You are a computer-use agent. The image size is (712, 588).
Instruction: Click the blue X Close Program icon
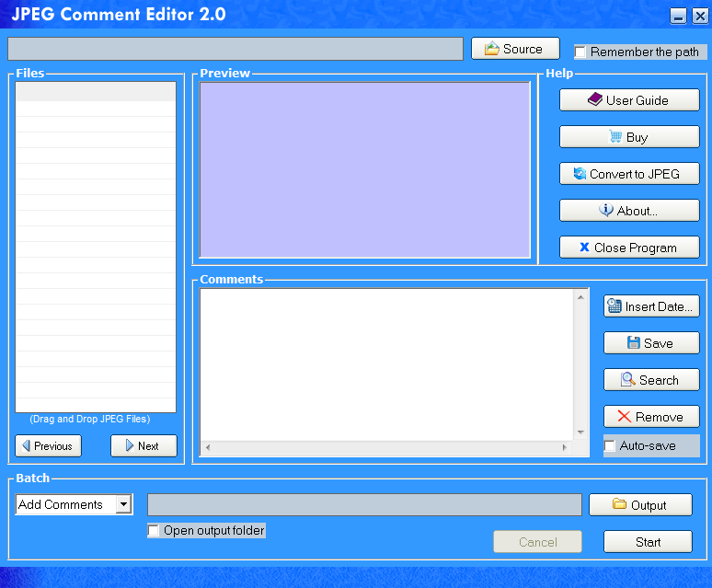point(584,247)
